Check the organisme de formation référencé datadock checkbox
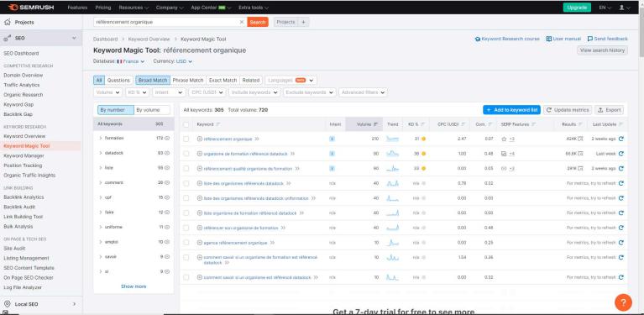This screenshot has width=644, height=315. click(x=186, y=154)
